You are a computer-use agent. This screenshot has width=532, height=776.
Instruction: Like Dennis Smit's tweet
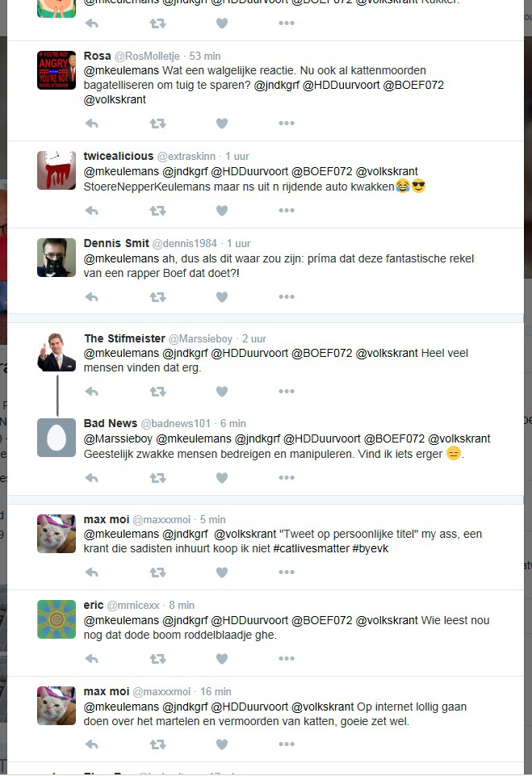[x=222, y=297]
